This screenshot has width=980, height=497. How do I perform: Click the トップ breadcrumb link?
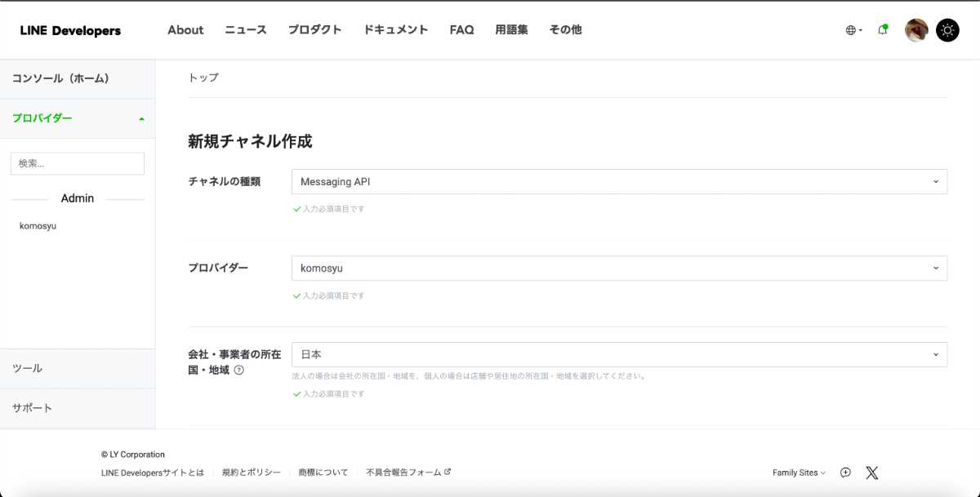203,78
